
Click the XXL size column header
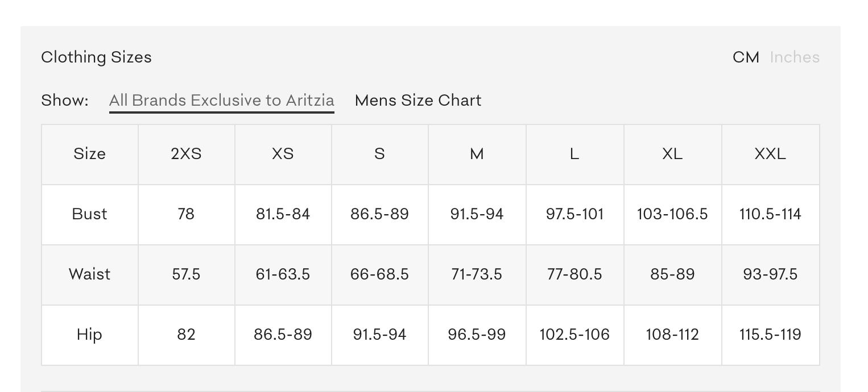pos(770,154)
